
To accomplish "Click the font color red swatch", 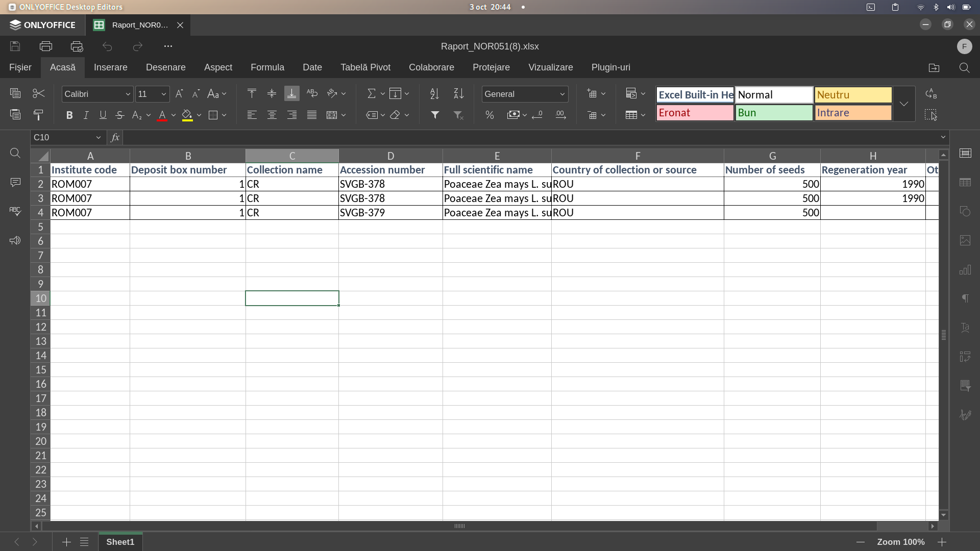I will click(162, 115).
